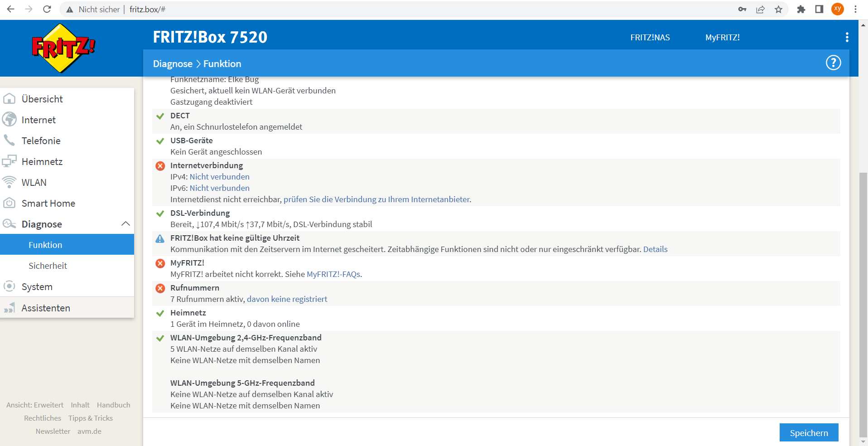Open the Rechtliches footer link
Viewport: 868px width, 446px height.
click(x=43, y=418)
